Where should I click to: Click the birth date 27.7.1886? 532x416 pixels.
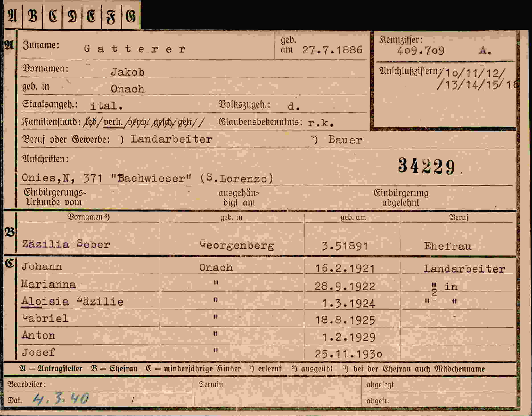pyautogui.click(x=332, y=50)
